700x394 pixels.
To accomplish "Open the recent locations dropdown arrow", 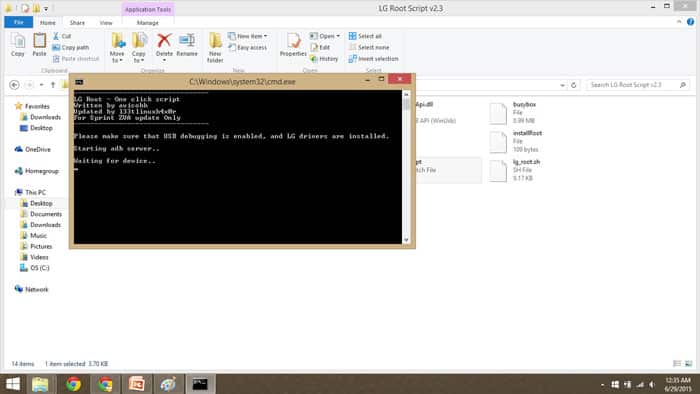I will pyautogui.click(x=42, y=85).
